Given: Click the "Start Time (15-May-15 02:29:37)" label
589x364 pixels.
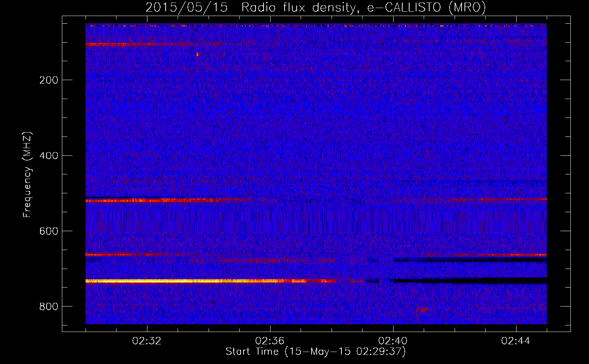Looking at the screenshot, I should (316, 352).
